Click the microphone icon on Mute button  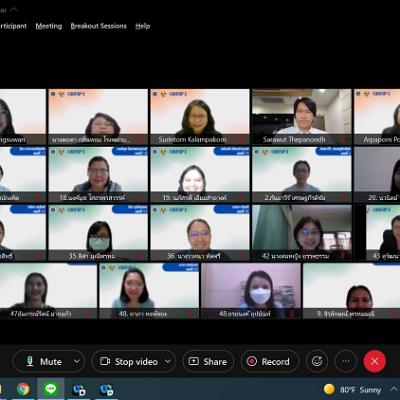tap(30, 361)
